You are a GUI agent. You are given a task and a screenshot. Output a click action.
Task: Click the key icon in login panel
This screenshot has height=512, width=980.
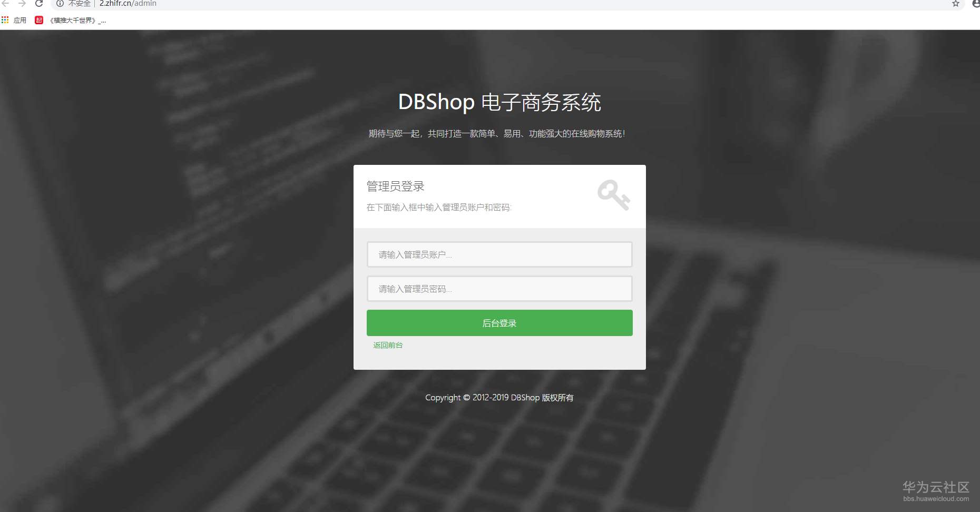click(614, 195)
